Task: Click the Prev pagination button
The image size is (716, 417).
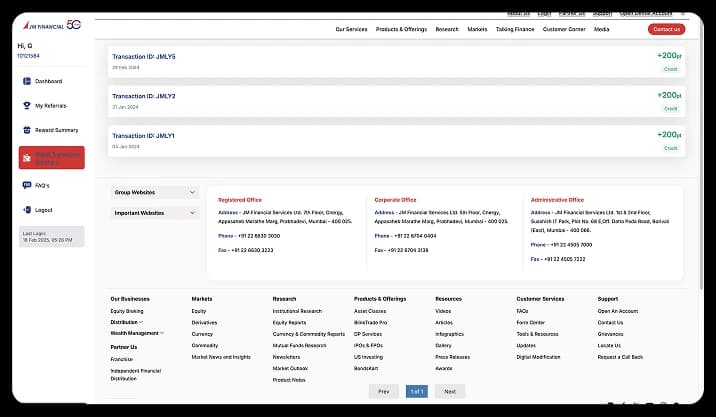Action: [384, 391]
